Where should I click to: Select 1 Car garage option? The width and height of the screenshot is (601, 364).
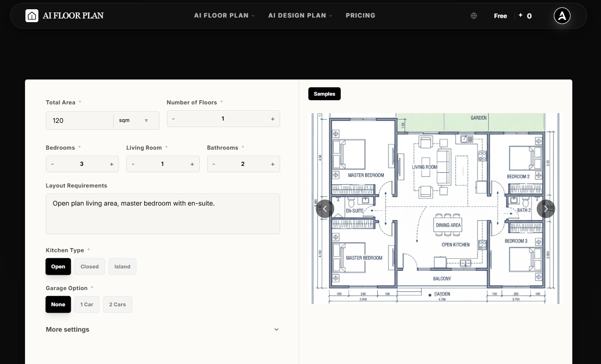tap(87, 304)
